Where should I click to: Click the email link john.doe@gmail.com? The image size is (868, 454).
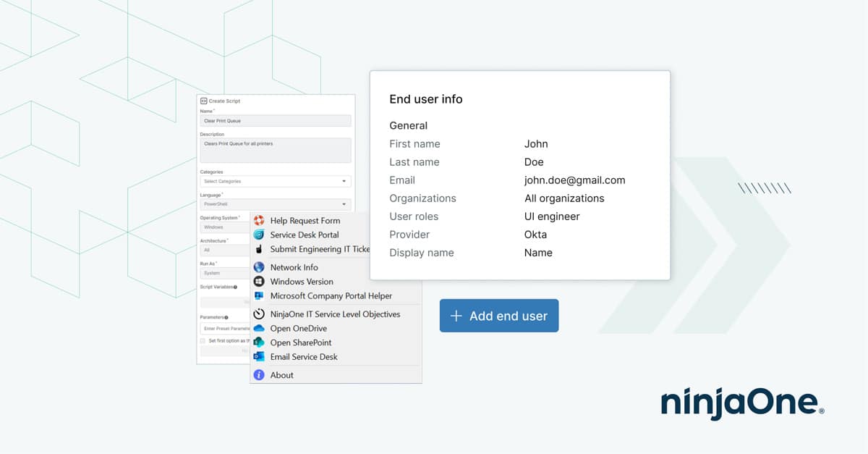[x=576, y=180]
